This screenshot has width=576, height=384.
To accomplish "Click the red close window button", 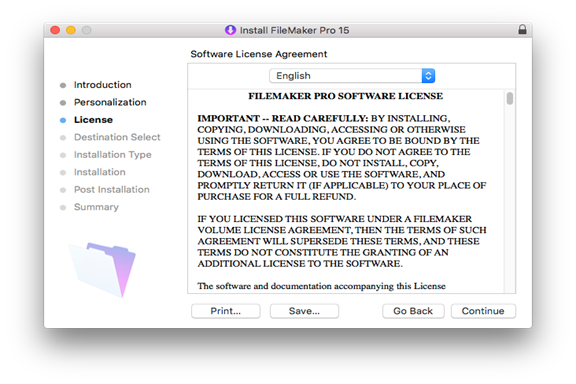I will 55,30.
